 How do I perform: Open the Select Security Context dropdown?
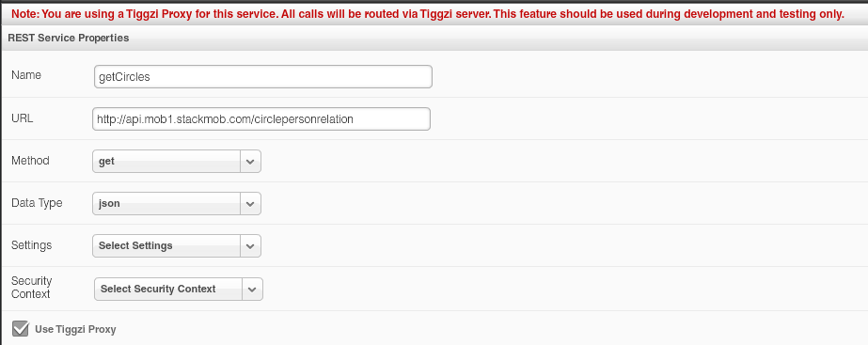[179, 290]
